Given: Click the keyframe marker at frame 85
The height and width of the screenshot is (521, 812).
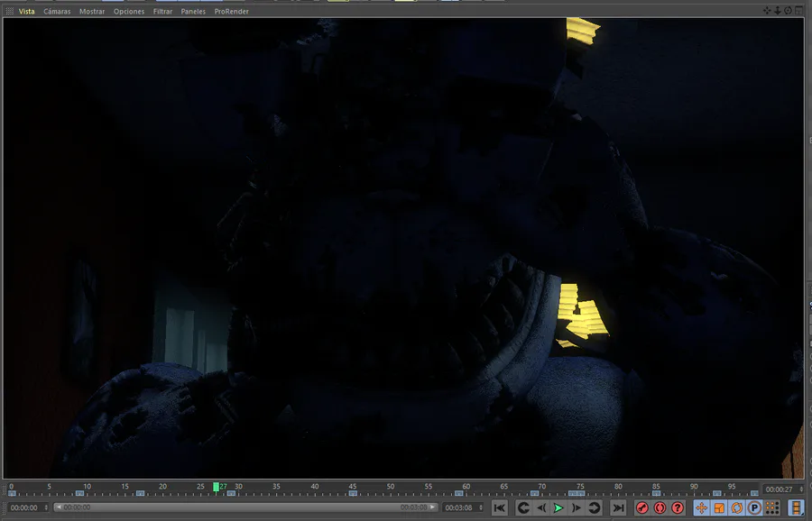Looking at the screenshot, I should click(656, 493).
